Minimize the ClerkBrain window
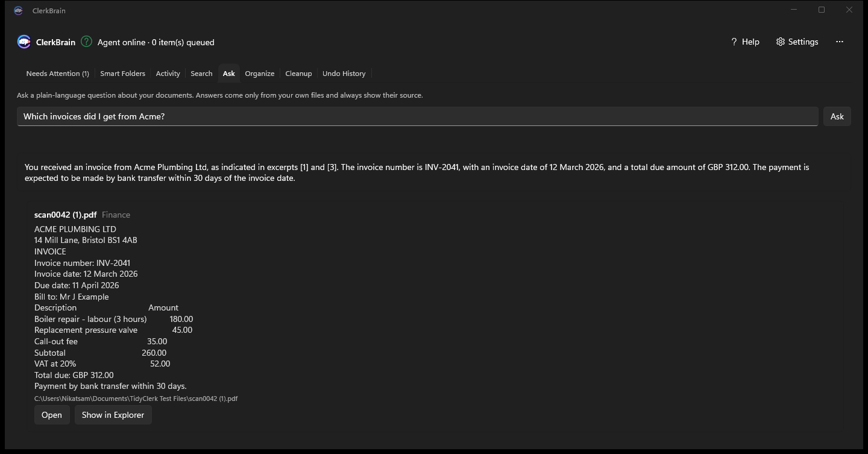Screen dimensions: 868x454 pos(794,10)
